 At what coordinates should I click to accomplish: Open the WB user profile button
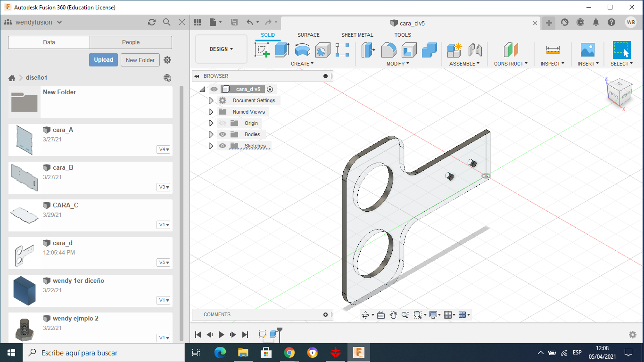point(631,22)
